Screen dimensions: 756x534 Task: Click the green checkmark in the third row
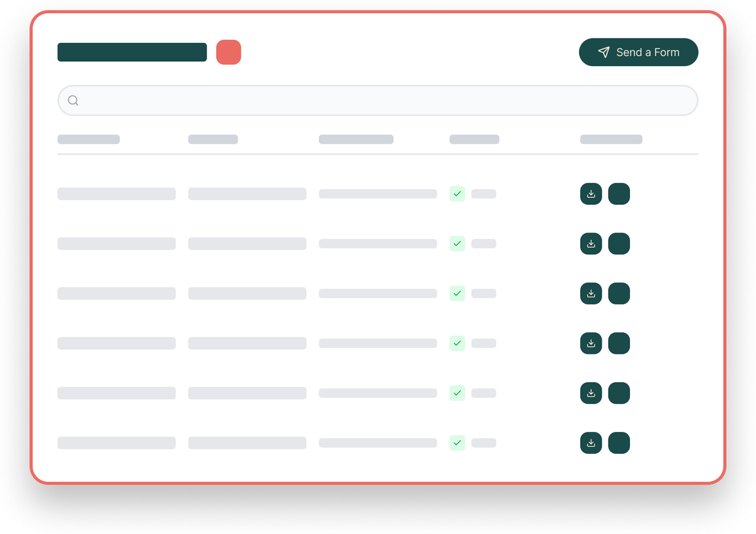(457, 293)
